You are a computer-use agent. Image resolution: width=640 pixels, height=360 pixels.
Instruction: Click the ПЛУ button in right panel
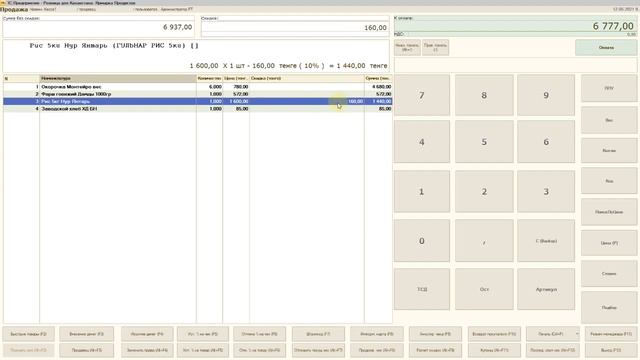[609, 88]
